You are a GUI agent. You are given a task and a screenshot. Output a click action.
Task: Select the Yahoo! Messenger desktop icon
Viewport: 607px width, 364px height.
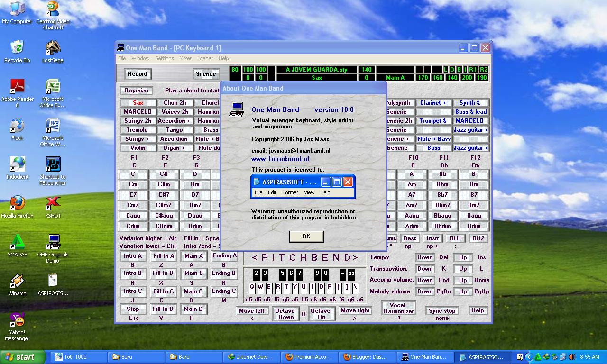click(17, 327)
